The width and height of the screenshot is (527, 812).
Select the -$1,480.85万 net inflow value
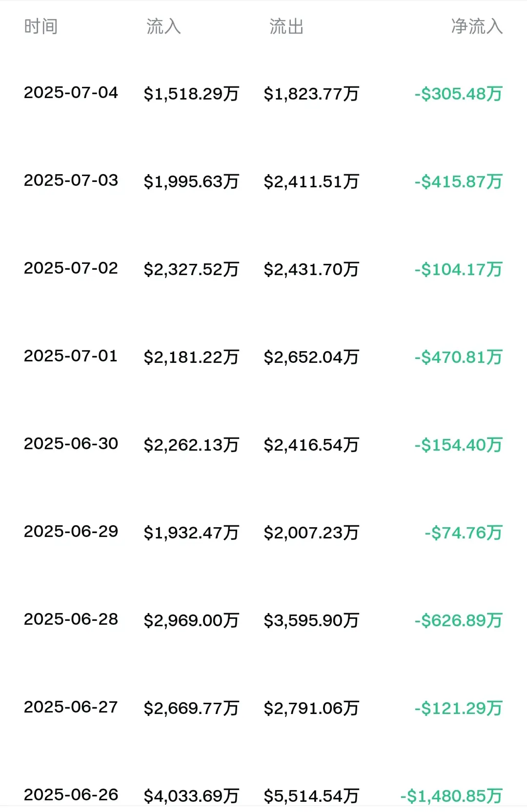451,796
